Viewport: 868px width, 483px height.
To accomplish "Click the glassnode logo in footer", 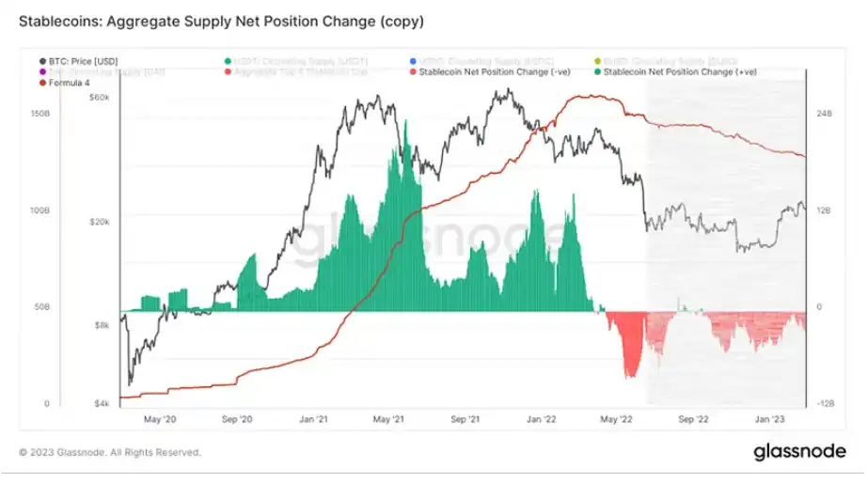I will [x=799, y=452].
